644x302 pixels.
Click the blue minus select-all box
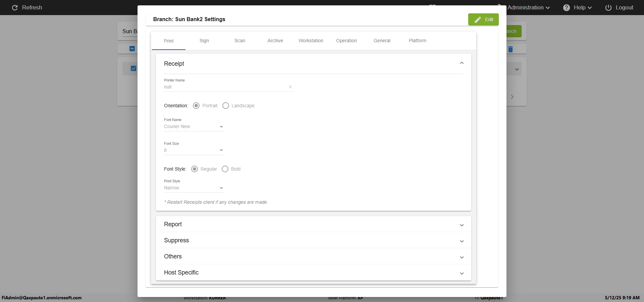132,49
